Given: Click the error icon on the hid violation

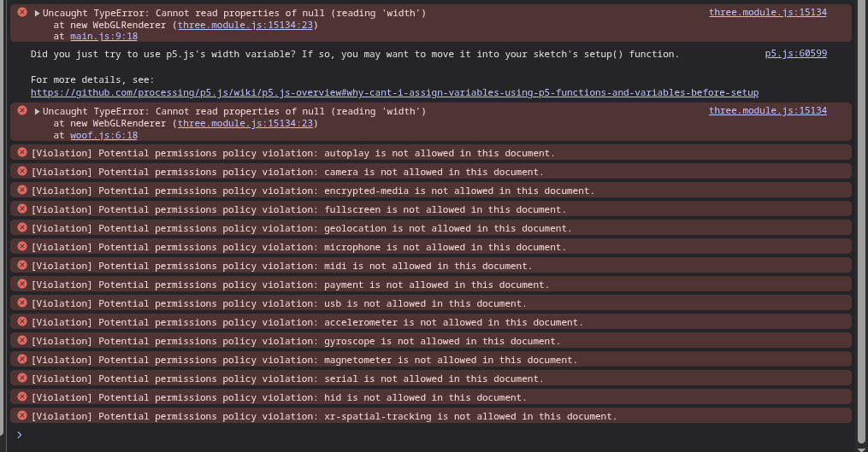Looking at the screenshot, I should point(21,397).
